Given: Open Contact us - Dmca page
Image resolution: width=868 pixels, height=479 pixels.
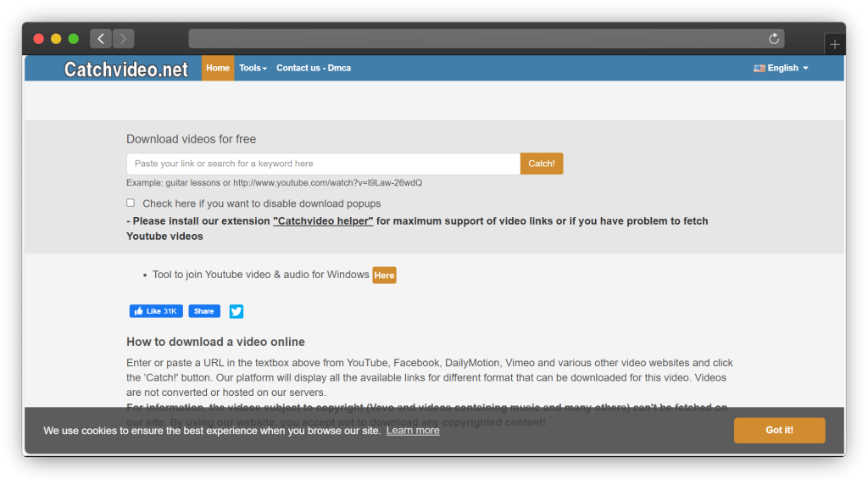Looking at the screenshot, I should pyautogui.click(x=314, y=68).
